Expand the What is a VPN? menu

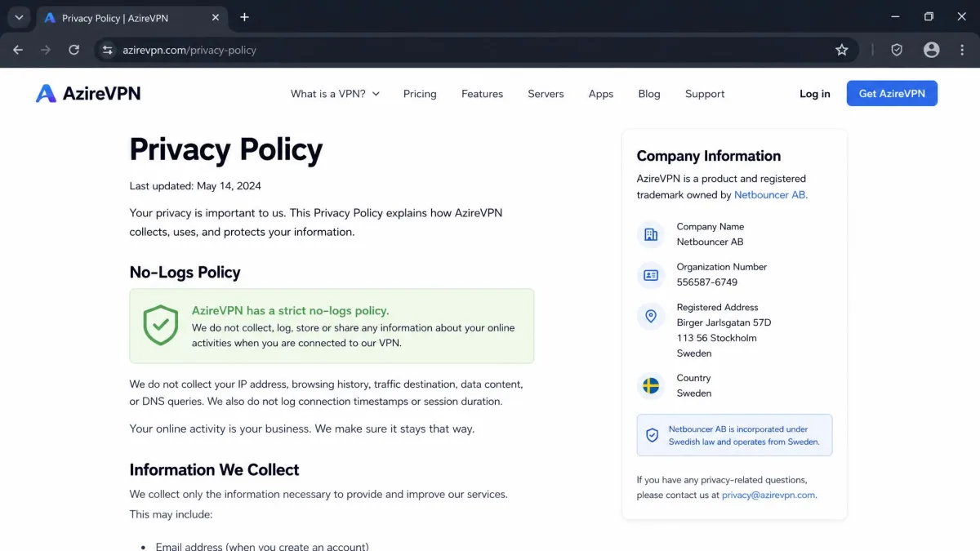335,94
